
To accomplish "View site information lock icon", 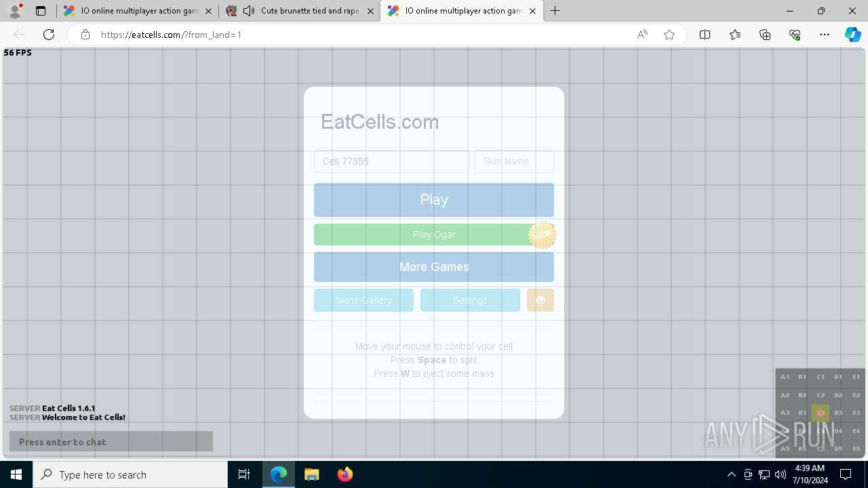I will (x=85, y=35).
